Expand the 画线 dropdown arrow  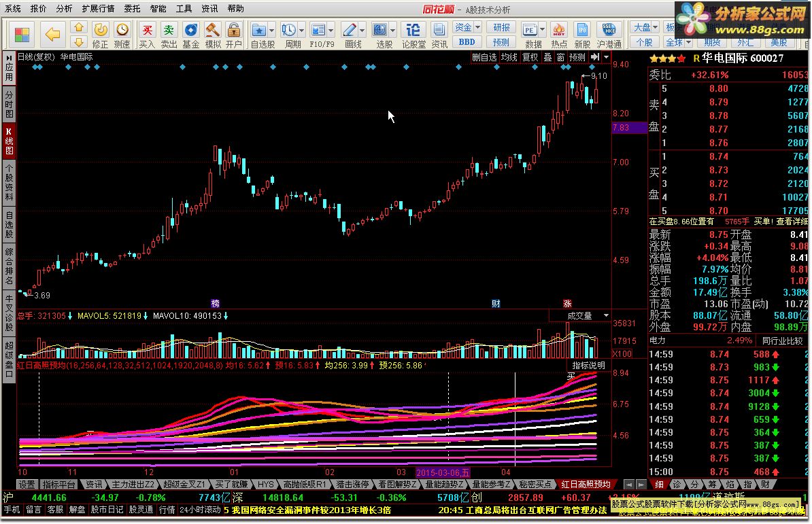tap(362, 30)
